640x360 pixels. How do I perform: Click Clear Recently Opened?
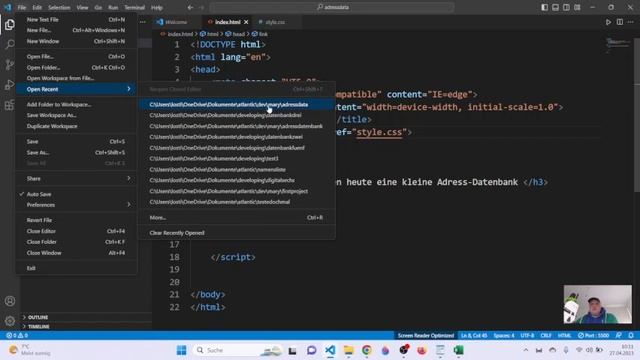pos(237,233)
